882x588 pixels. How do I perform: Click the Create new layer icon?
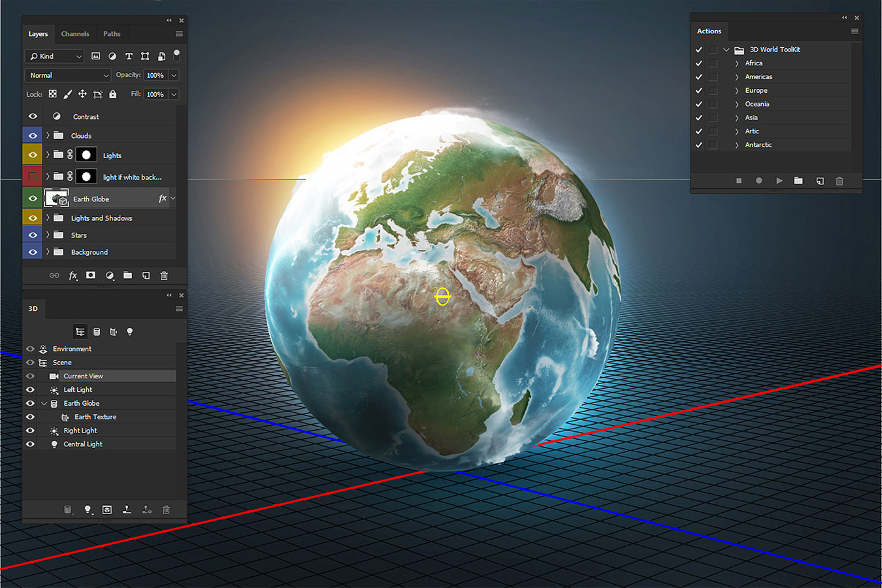click(x=146, y=275)
